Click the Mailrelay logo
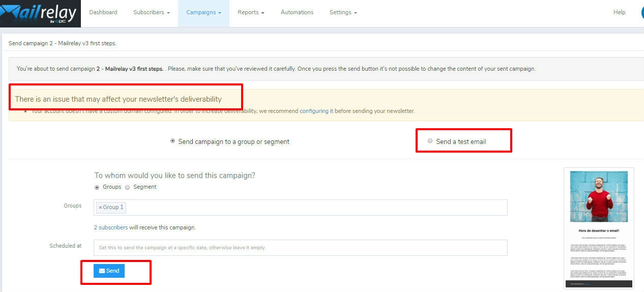The height and width of the screenshot is (292, 644). [40, 13]
